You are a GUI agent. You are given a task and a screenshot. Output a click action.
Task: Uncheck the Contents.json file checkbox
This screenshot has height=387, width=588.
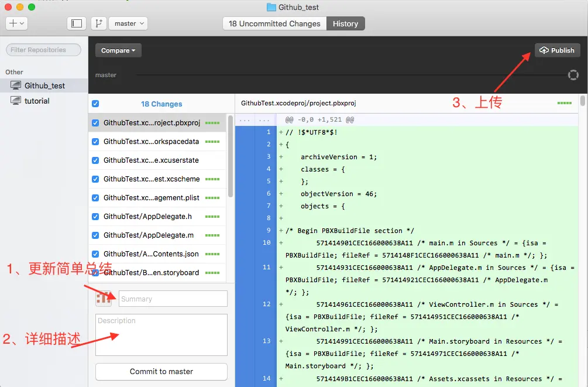coord(95,254)
